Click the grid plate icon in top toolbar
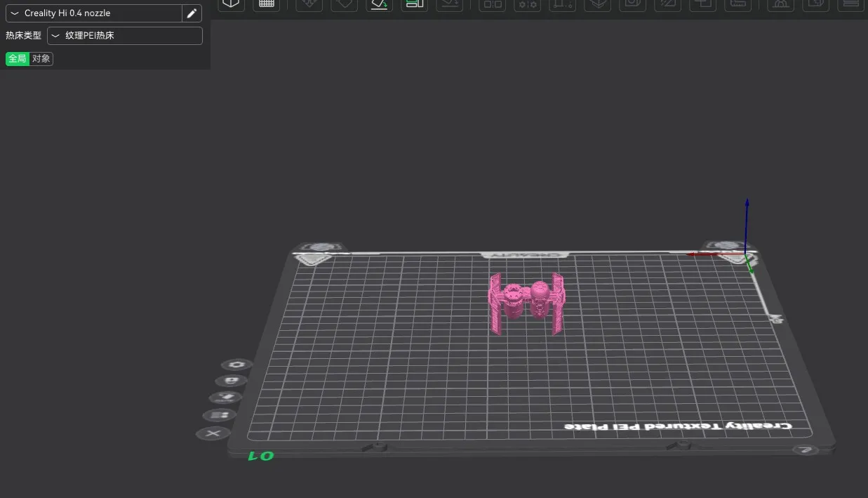The height and width of the screenshot is (498, 868). (267, 4)
